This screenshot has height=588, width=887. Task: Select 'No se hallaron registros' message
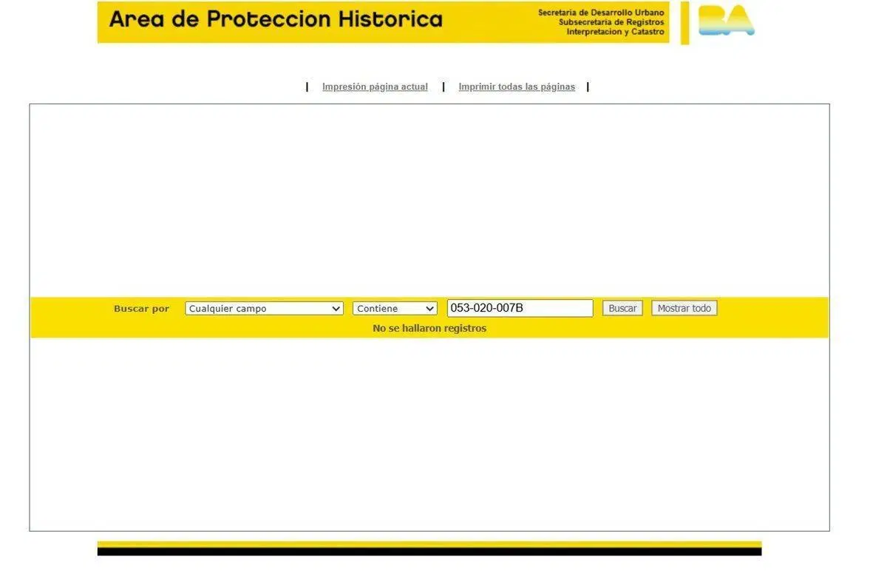tap(429, 328)
